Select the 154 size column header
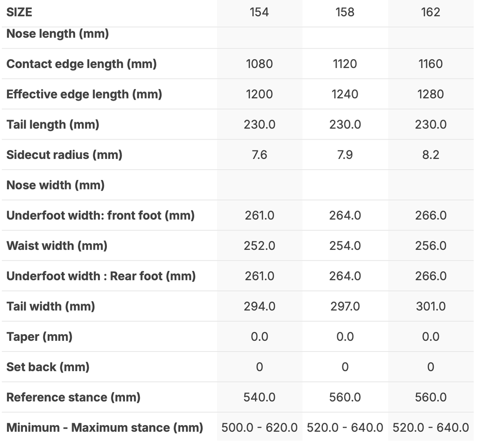Screen dimensions: 477x448 coord(259,12)
